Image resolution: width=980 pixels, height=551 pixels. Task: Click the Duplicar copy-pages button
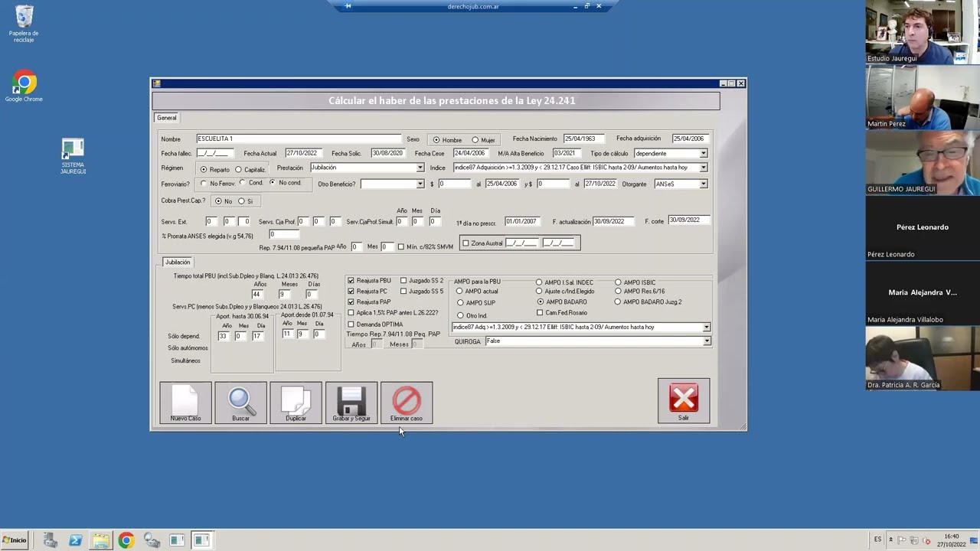coord(296,403)
